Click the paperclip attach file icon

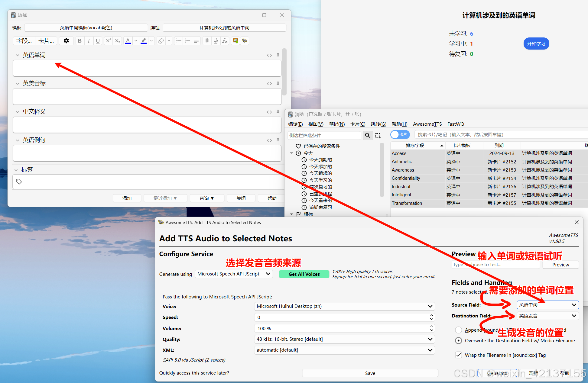tap(207, 41)
